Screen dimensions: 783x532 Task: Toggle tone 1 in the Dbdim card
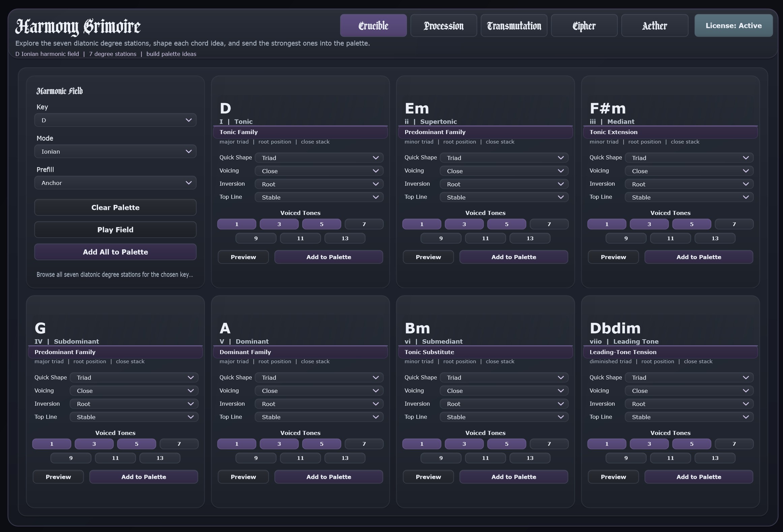coord(606,444)
